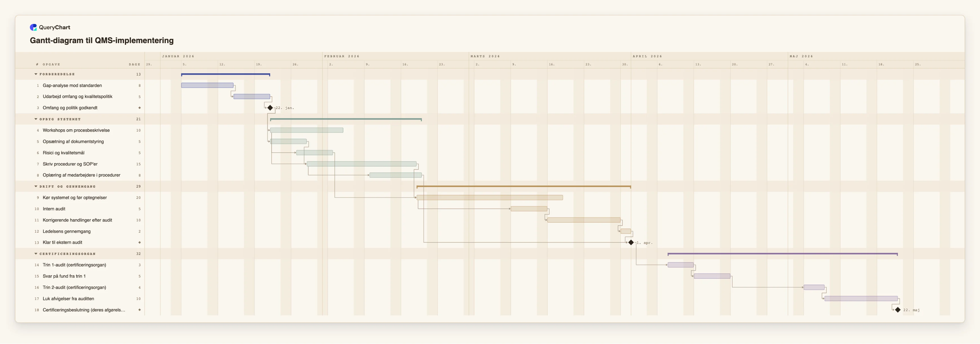Select the Intern audit task bar

[x=529, y=209]
